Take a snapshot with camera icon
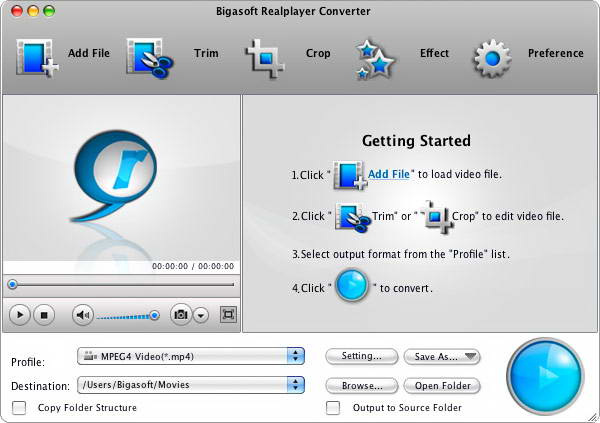The height and width of the screenshot is (423, 600). pos(181,315)
